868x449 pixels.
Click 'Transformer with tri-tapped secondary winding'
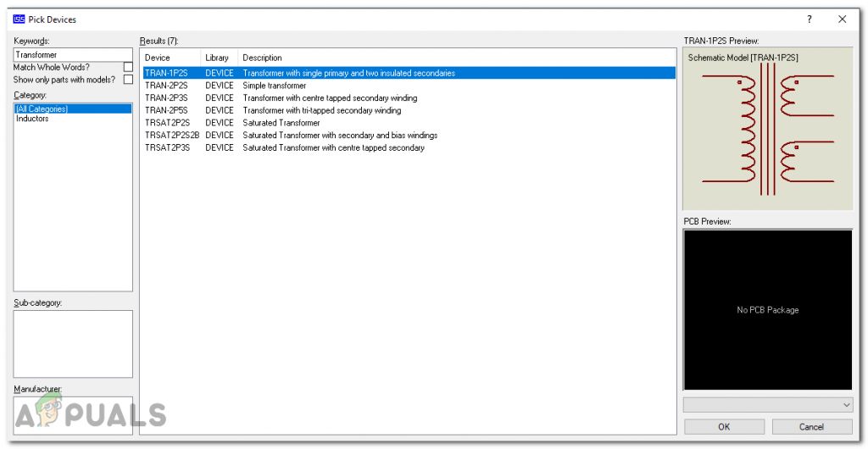point(321,110)
